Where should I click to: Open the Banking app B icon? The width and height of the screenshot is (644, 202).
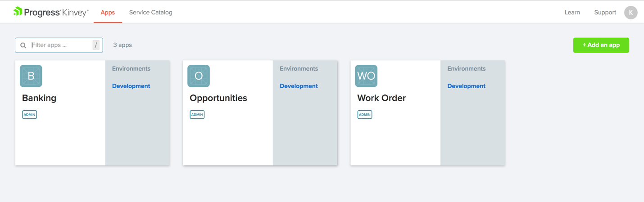[x=31, y=76]
